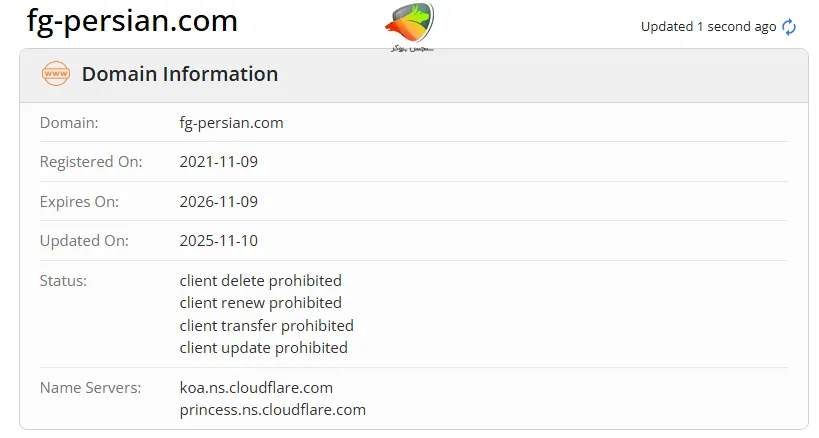Click the "Domain:" field label
Screen dimensions: 819x438
69,123
